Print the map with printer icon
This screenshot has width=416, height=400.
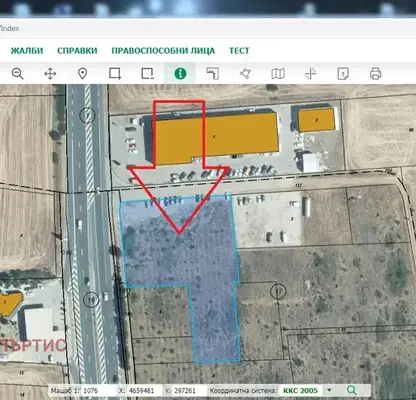coord(375,73)
